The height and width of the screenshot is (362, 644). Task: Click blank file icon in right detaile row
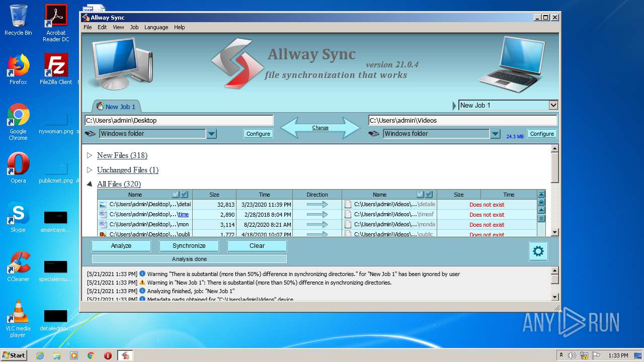[x=348, y=205]
